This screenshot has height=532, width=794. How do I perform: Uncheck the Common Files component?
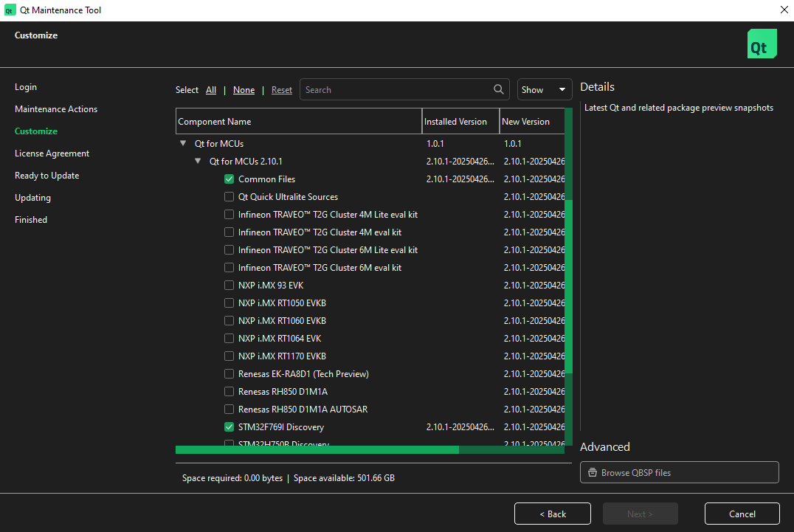229,179
